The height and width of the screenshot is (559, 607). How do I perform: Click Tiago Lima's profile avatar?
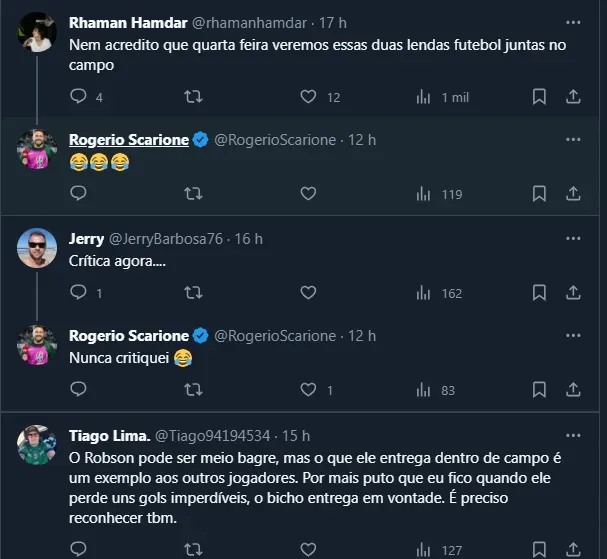pyautogui.click(x=38, y=447)
